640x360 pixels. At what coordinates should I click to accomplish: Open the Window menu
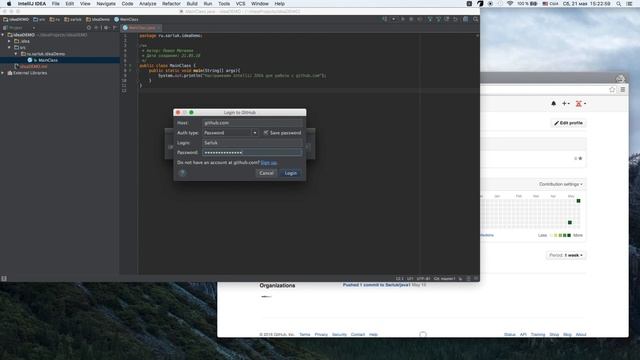tap(260, 4)
